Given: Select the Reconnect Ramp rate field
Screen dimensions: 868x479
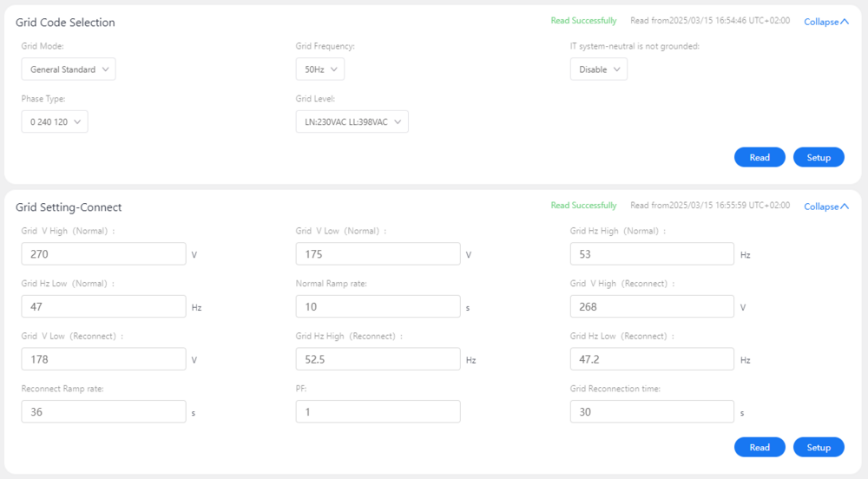Looking at the screenshot, I should 103,411.
